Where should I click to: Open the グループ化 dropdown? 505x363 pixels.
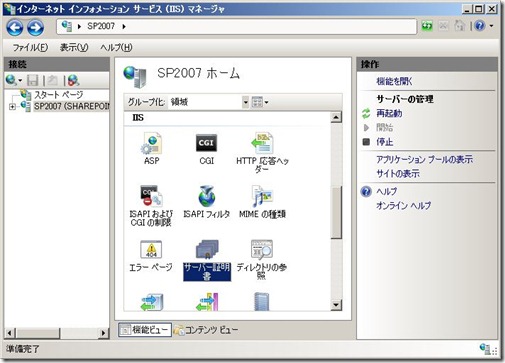coord(245,102)
